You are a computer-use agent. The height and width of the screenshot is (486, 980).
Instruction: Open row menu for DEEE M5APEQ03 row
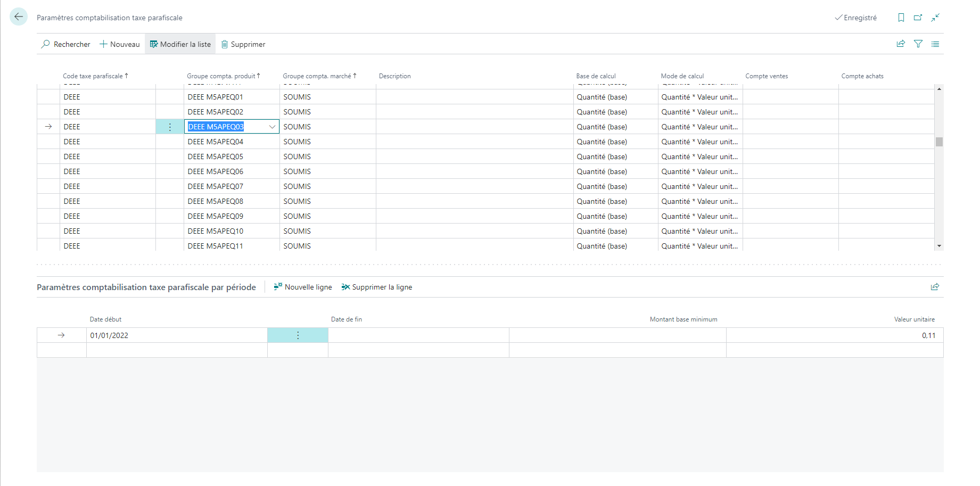170,127
